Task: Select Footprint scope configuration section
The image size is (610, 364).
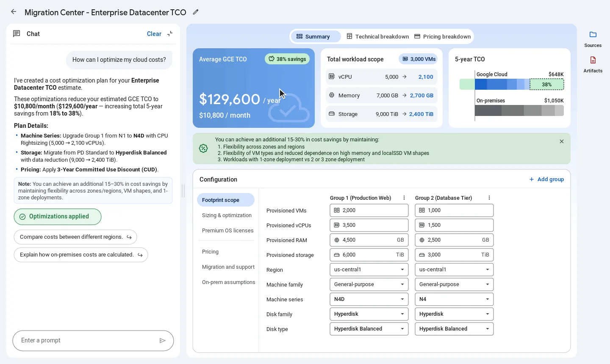Action: point(226,200)
